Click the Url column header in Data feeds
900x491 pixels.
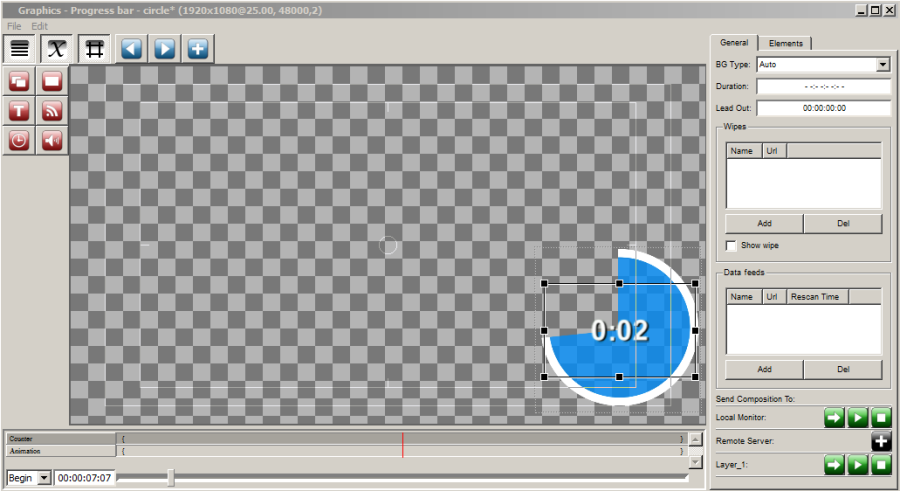click(x=774, y=297)
